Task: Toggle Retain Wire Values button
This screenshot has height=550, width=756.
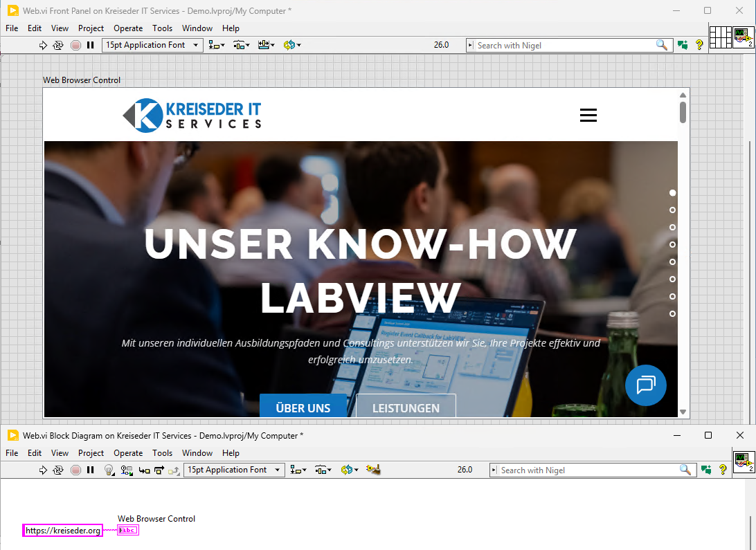Action: click(126, 470)
